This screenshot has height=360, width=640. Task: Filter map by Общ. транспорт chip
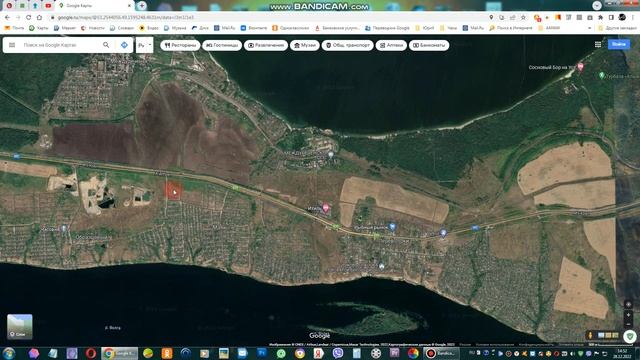pos(347,45)
